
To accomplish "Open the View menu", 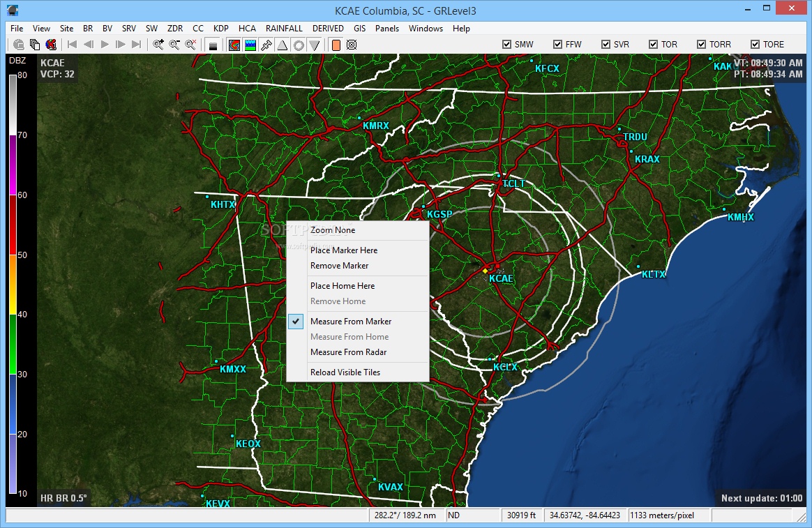I will pos(41,29).
